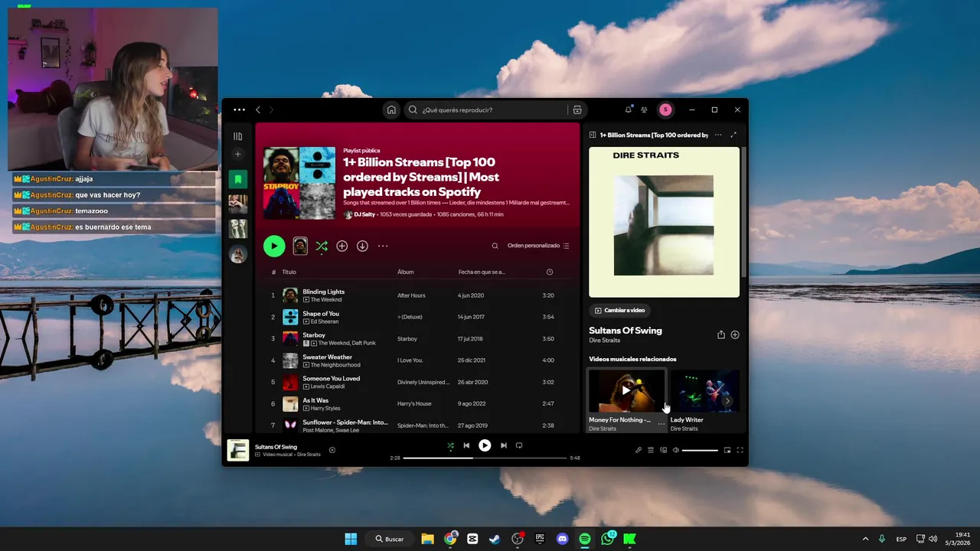Play Money For Nothing video thumbnail
The height and width of the screenshot is (551, 980).
coord(626,390)
